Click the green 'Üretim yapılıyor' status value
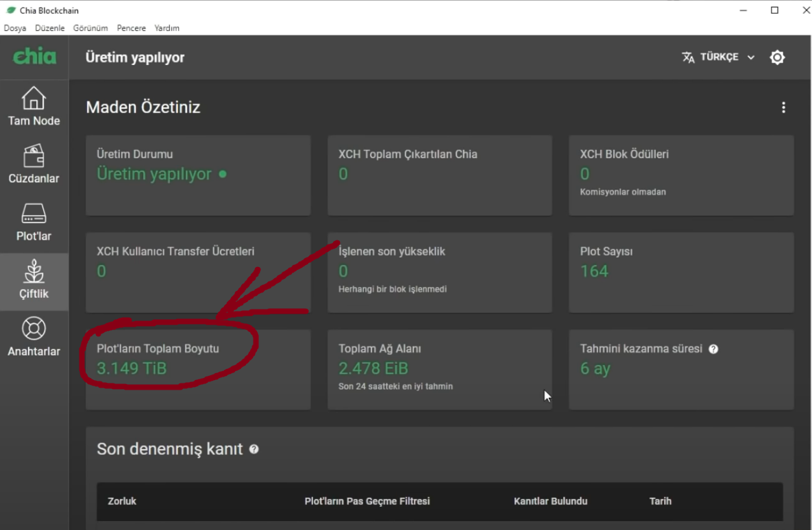The image size is (812, 530). [154, 175]
